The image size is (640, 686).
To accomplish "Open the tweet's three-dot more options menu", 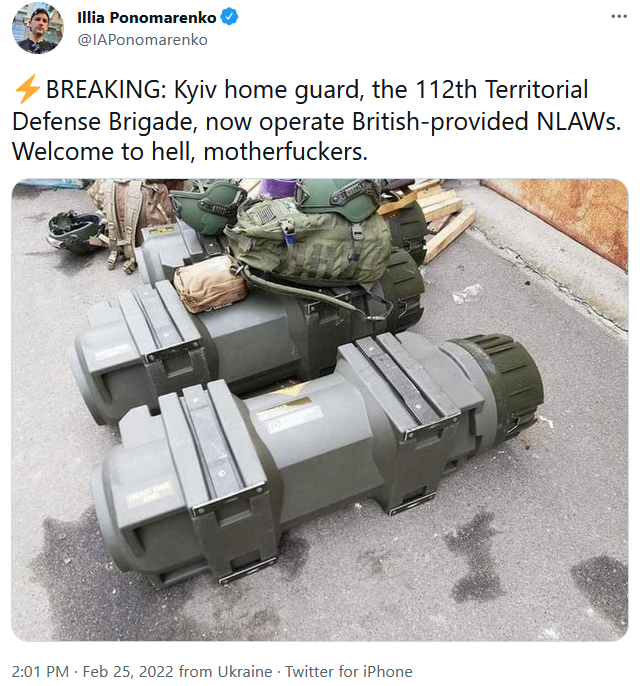I will 619,17.
